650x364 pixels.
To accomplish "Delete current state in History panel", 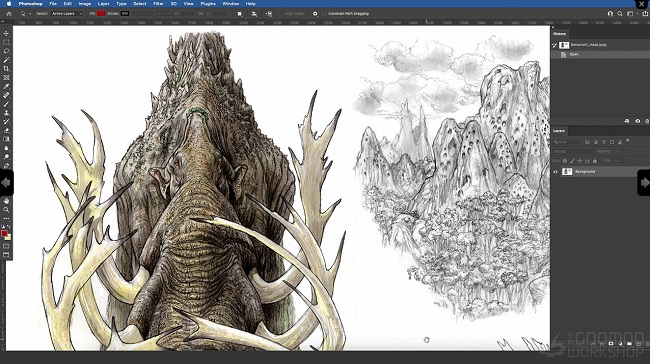I will tap(647, 121).
